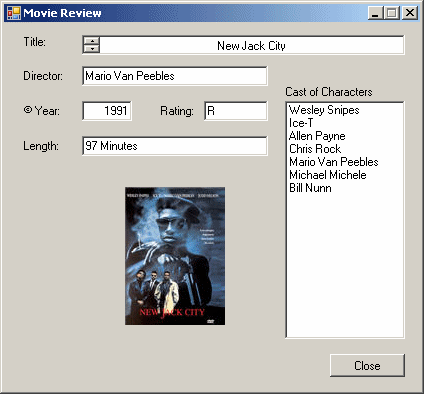The width and height of the screenshot is (424, 394).
Task: Click the up arrow of the Title spinner
Action: click(x=91, y=41)
